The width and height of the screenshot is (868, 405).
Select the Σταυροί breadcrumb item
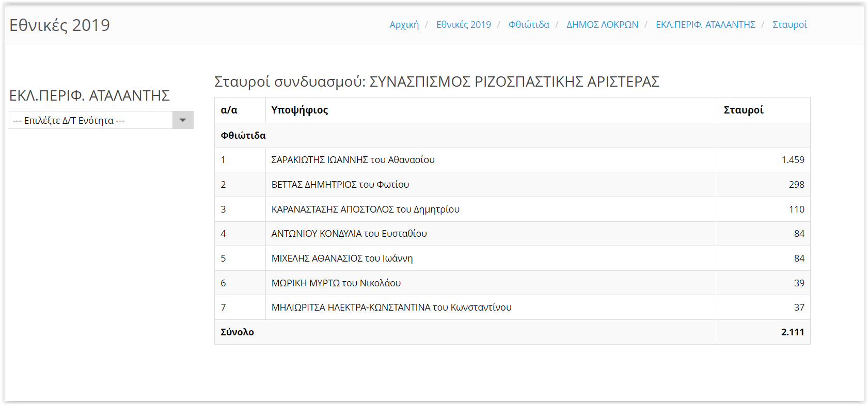[789, 25]
